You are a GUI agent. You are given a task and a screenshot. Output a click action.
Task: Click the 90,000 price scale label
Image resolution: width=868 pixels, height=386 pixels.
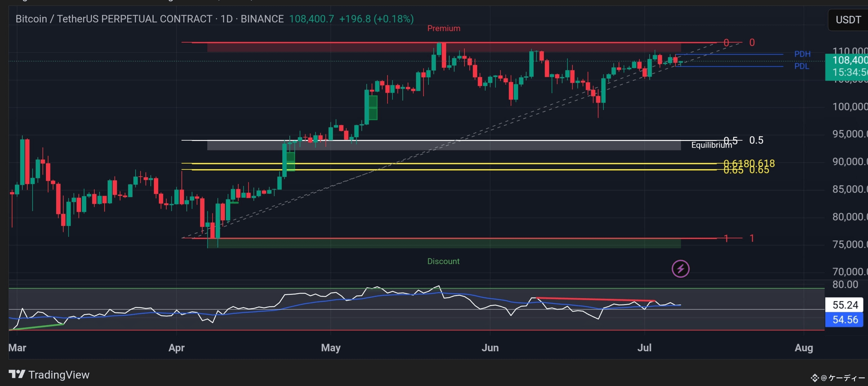[850, 162]
